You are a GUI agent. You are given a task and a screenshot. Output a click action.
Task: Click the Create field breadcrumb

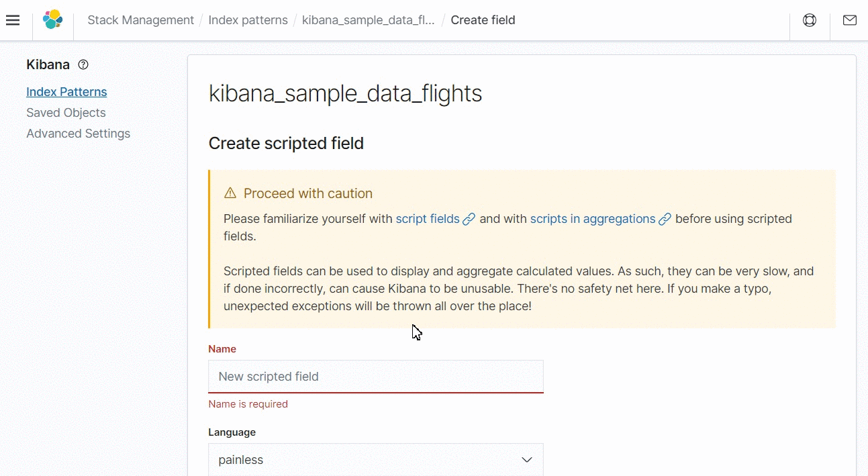[x=483, y=20]
